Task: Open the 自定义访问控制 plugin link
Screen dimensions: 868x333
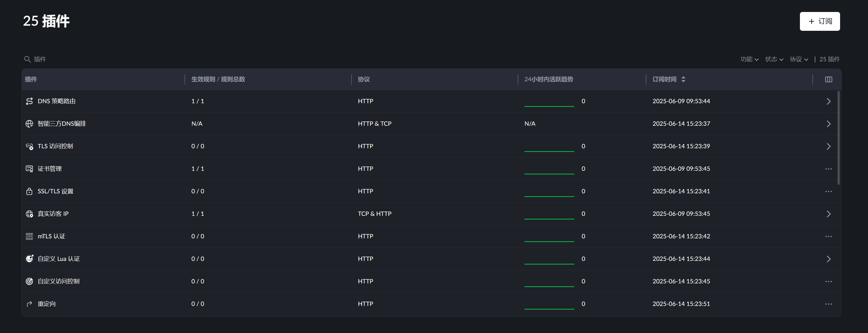Action: [x=59, y=281]
